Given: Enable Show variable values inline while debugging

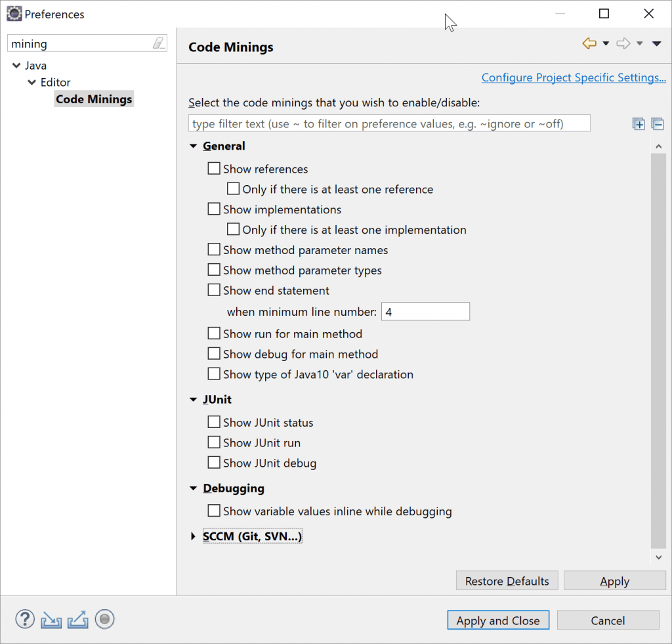Looking at the screenshot, I should point(214,511).
